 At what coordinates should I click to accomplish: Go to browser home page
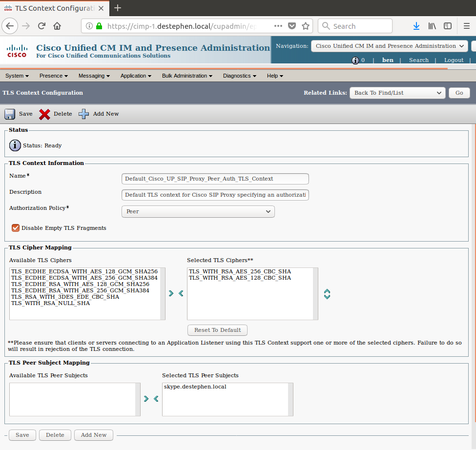tap(57, 26)
